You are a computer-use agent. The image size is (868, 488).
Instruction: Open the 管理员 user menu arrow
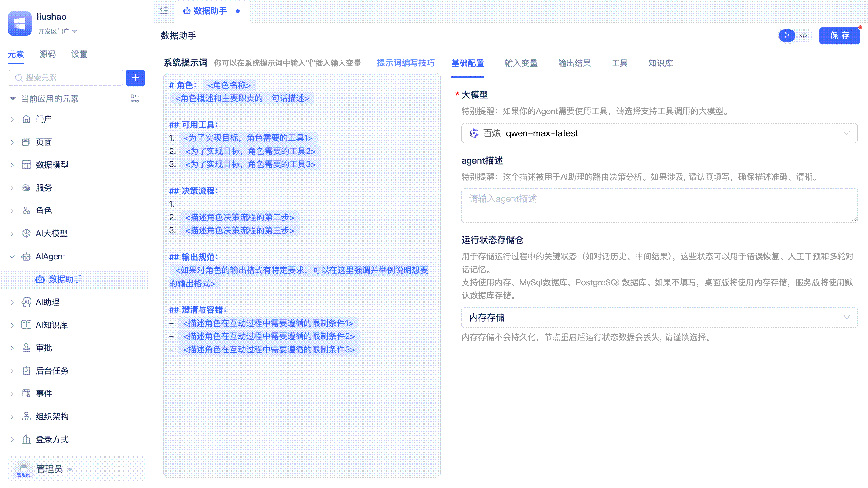click(x=70, y=470)
